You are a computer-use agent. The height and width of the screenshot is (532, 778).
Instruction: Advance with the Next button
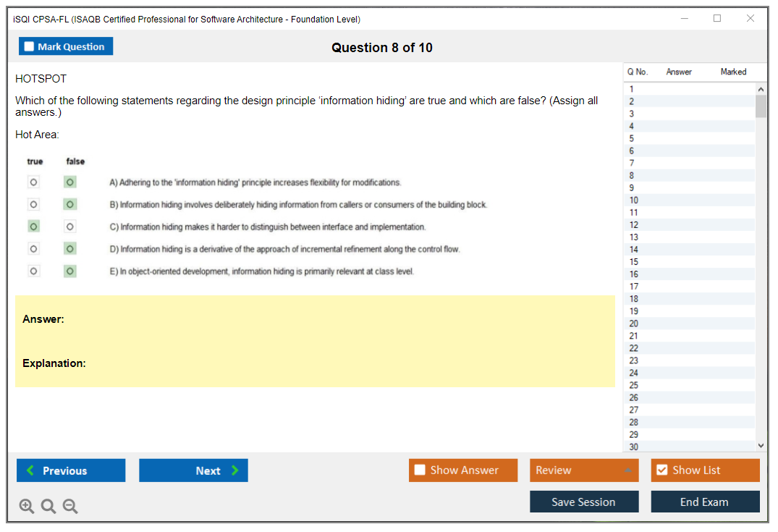[193, 470]
